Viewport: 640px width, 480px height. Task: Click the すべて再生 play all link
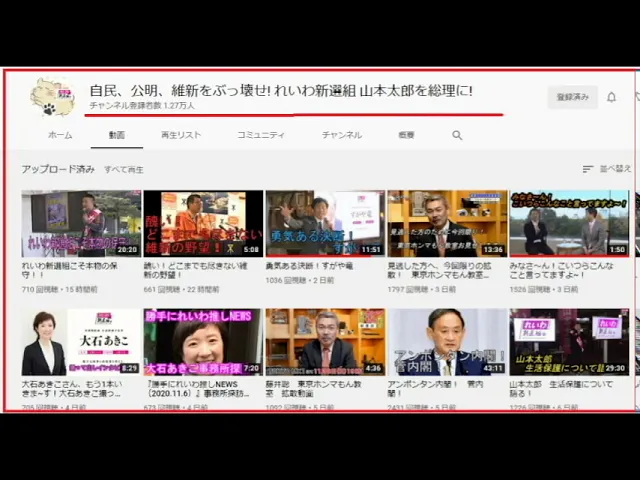click(x=124, y=169)
